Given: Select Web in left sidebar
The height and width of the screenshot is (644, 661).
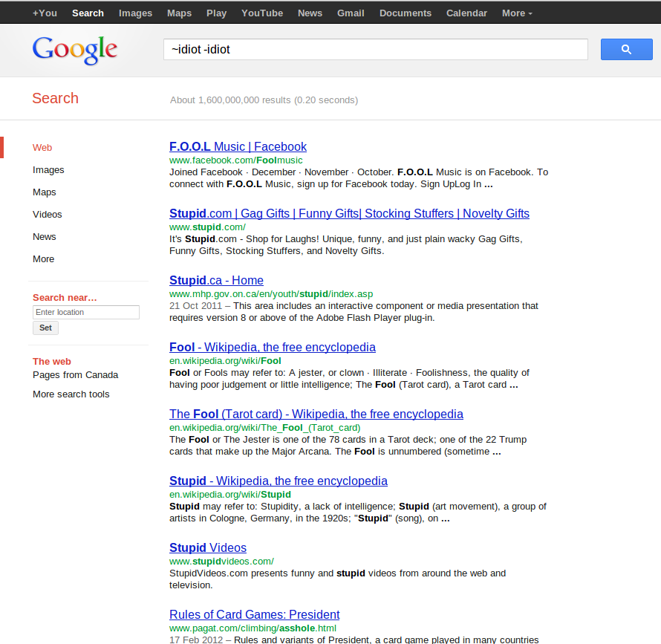Looking at the screenshot, I should 42,148.
